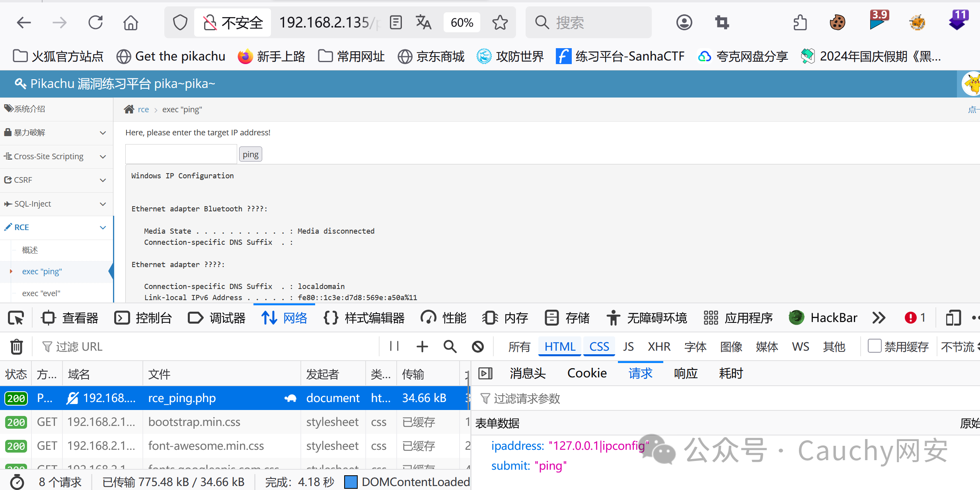Viewport: 980px width, 490px height.
Task: Open the exec "evel" sidebar link
Action: (41, 293)
